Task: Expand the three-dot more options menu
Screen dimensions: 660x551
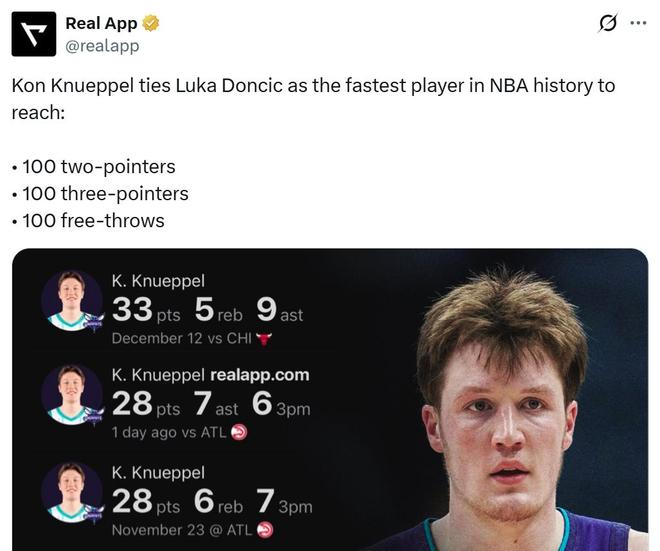Action: [638, 23]
